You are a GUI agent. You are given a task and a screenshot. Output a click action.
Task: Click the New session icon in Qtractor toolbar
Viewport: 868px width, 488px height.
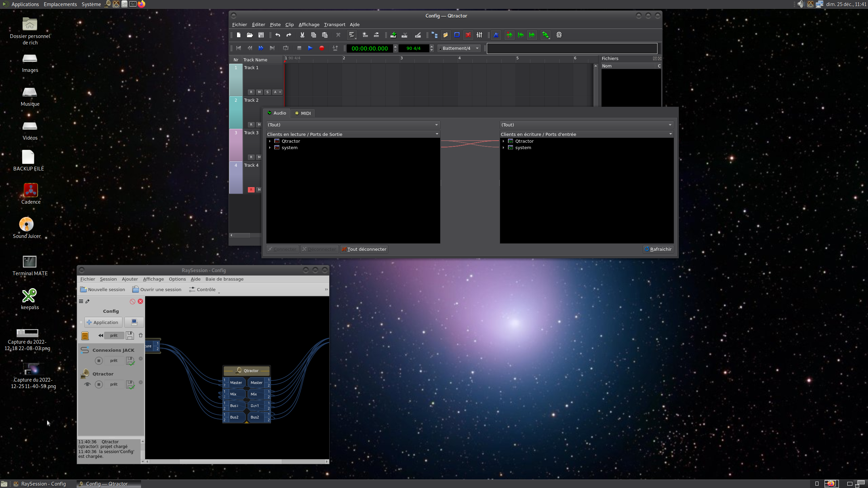[x=239, y=35]
